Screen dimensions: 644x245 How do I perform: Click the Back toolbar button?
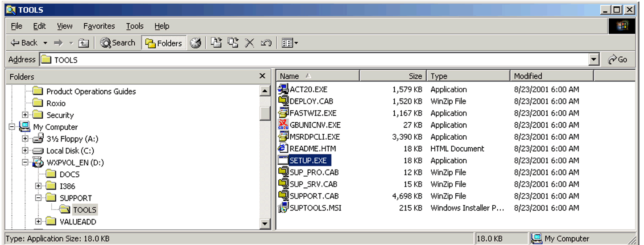(x=24, y=43)
